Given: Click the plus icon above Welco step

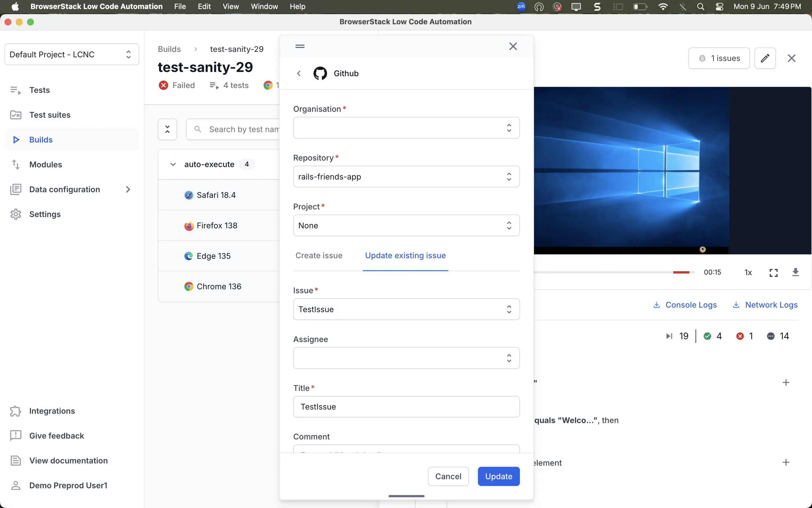Looking at the screenshot, I should (x=786, y=382).
